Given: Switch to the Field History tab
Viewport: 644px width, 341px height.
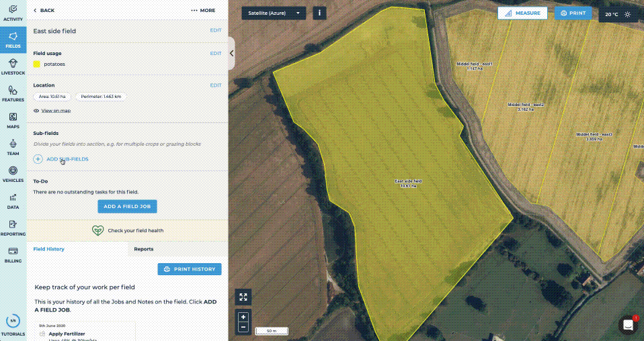Looking at the screenshot, I should pos(48,249).
